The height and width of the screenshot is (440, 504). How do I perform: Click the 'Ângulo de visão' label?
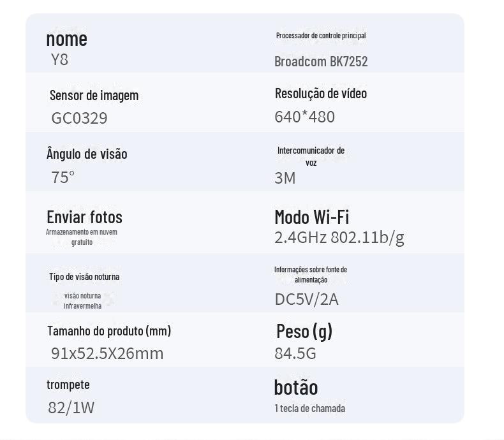coord(87,153)
